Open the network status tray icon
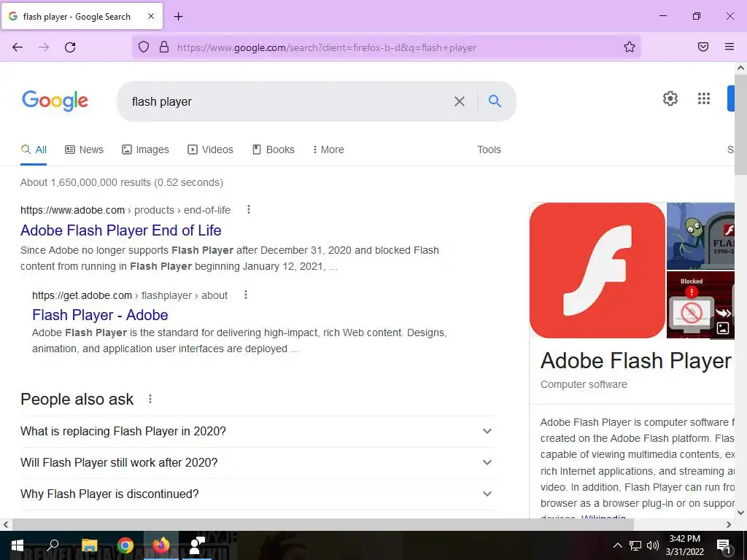Image resolution: width=747 pixels, height=560 pixels. click(x=635, y=545)
